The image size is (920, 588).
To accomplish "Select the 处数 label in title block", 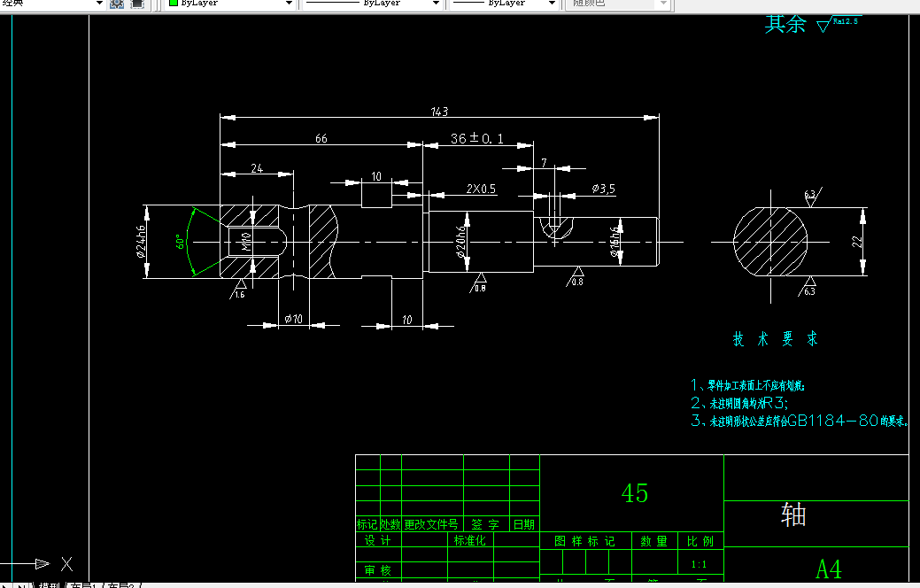I will click(390, 524).
